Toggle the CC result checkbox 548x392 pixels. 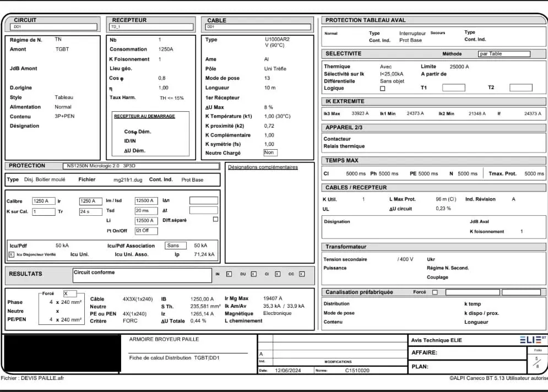302,274
